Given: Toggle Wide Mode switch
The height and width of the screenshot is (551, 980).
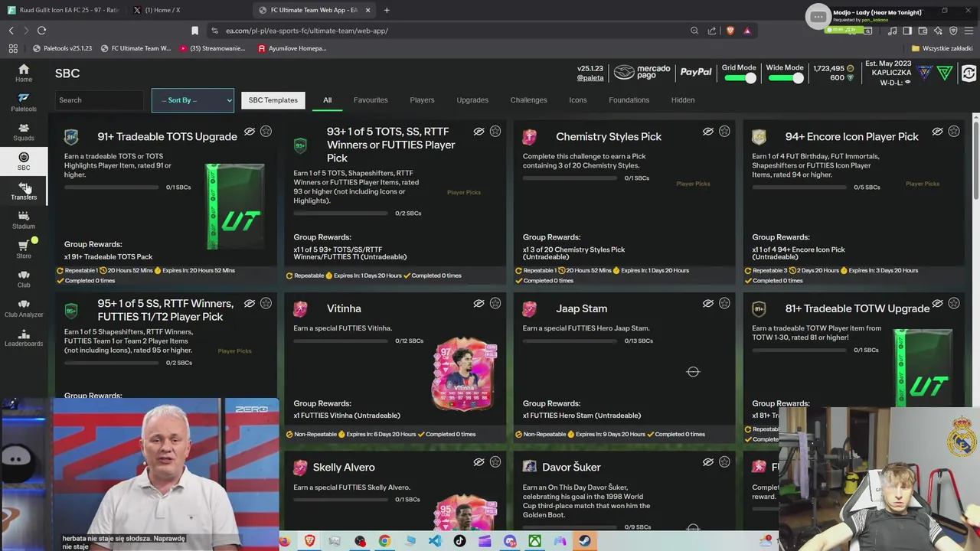Looking at the screenshot, I should click(x=785, y=78).
